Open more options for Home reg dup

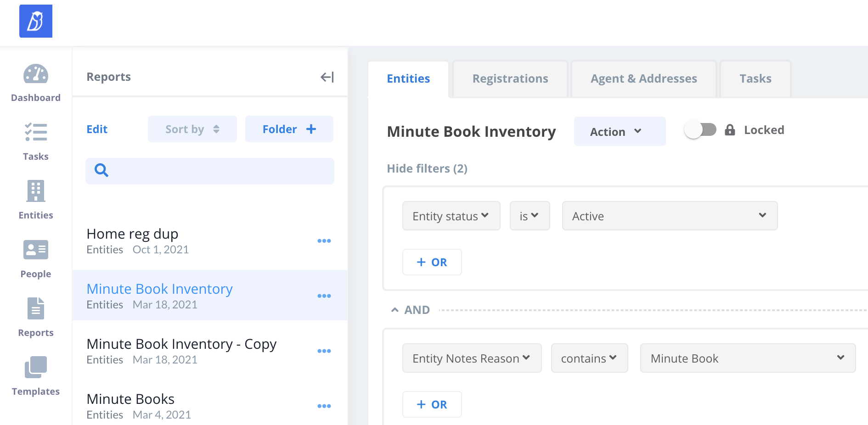(x=324, y=241)
